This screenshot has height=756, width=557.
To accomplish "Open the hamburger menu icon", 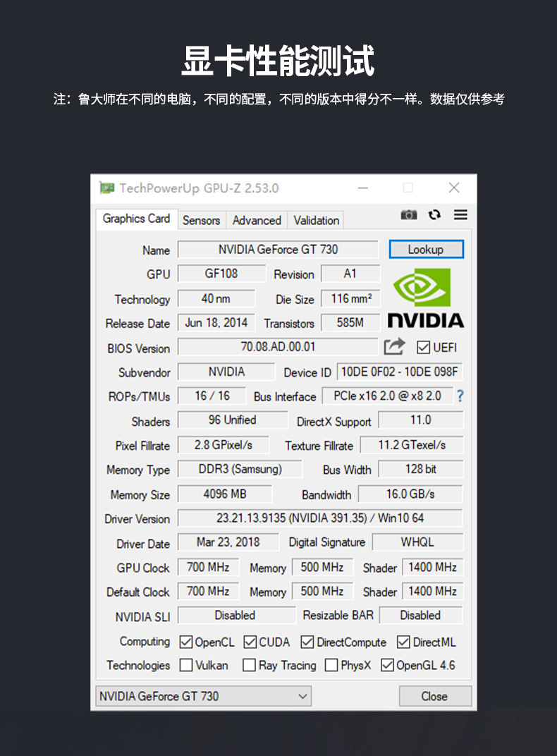I will tap(460, 214).
